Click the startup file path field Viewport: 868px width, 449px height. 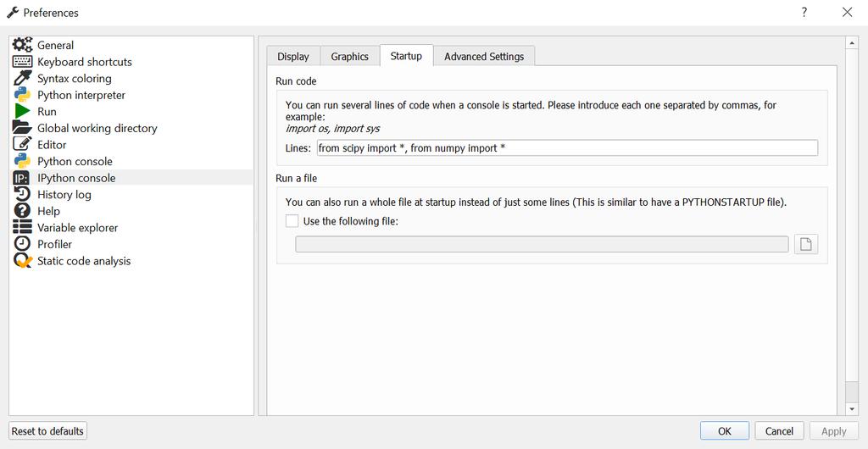tap(542, 244)
